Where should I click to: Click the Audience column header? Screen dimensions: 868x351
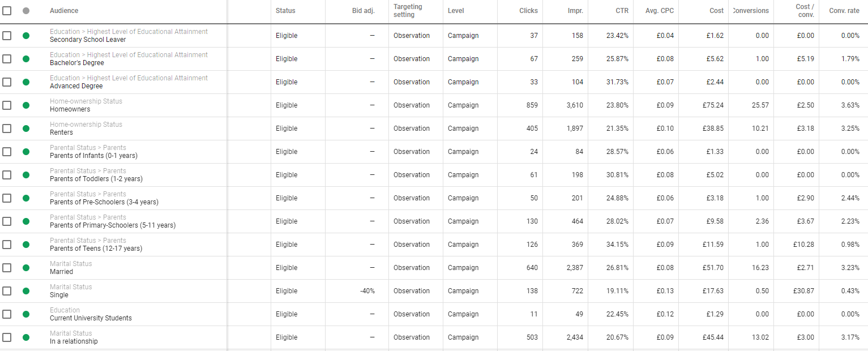pyautogui.click(x=64, y=11)
